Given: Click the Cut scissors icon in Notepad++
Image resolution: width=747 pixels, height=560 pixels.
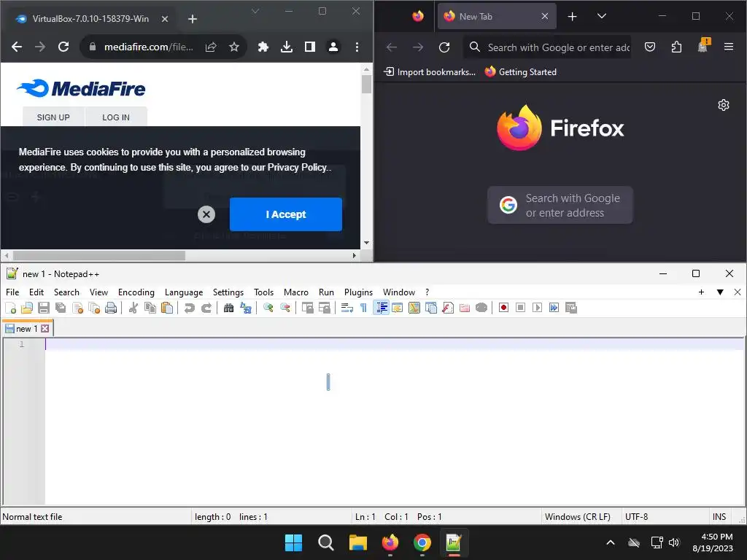Looking at the screenshot, I should pos(133,308).
